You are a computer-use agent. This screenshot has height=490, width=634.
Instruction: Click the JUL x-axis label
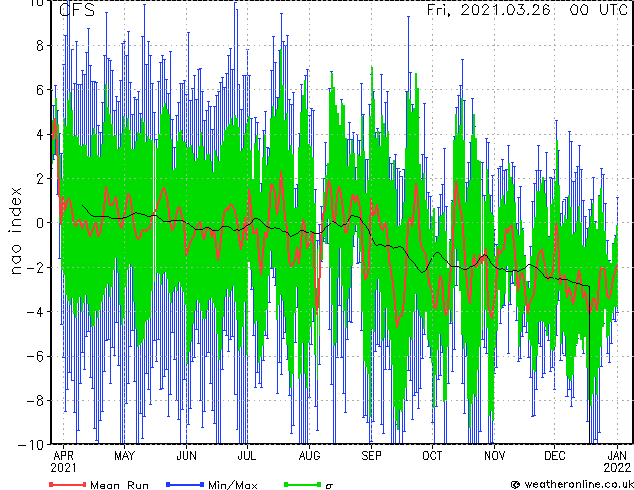coord(247,456)
